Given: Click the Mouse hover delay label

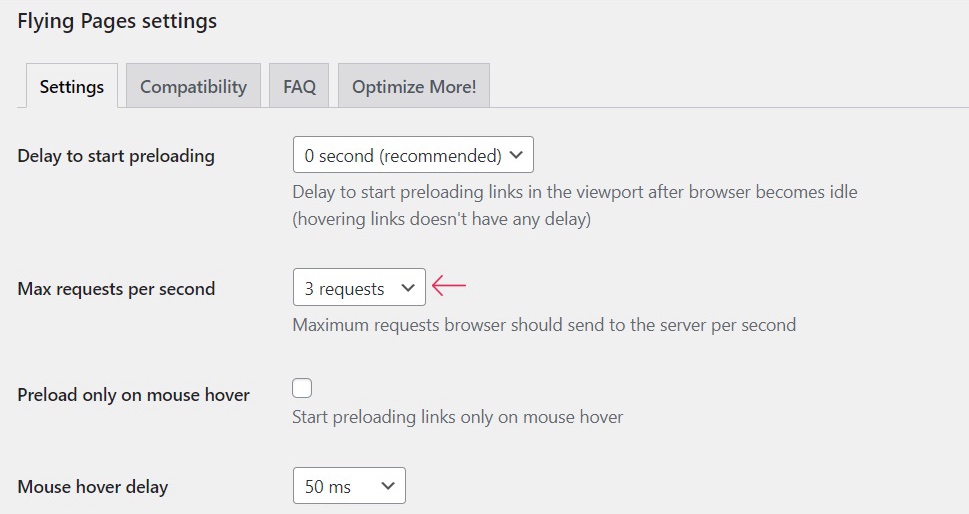Looking at the screenshot, I should [x=93, y=487].
